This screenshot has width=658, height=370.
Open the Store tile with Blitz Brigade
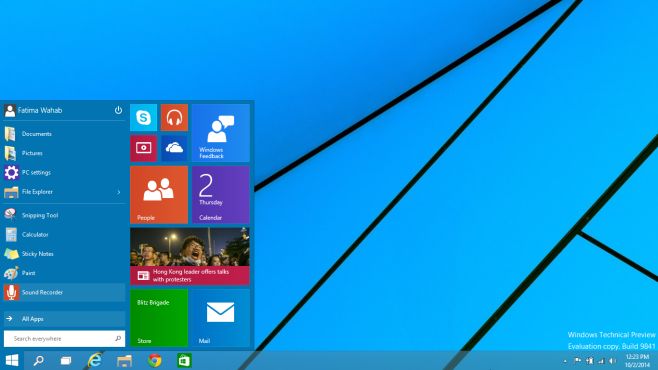click(159, 318)
